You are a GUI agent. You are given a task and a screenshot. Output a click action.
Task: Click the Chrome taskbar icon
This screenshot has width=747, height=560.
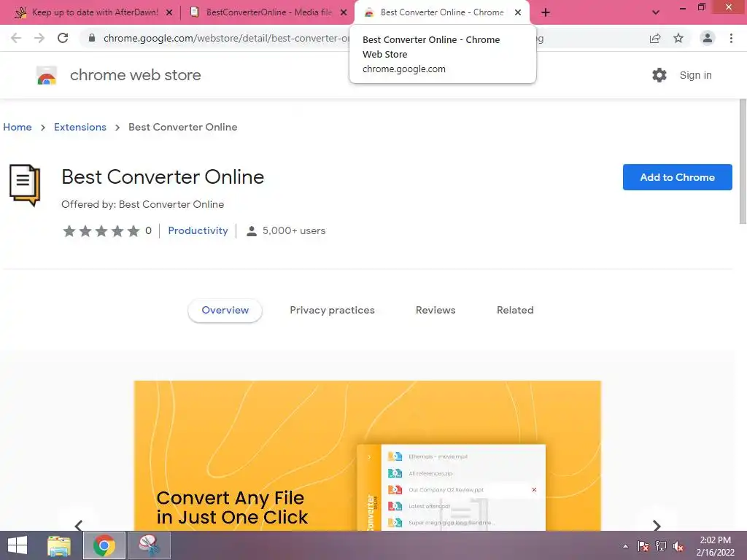tap(104, 545)
